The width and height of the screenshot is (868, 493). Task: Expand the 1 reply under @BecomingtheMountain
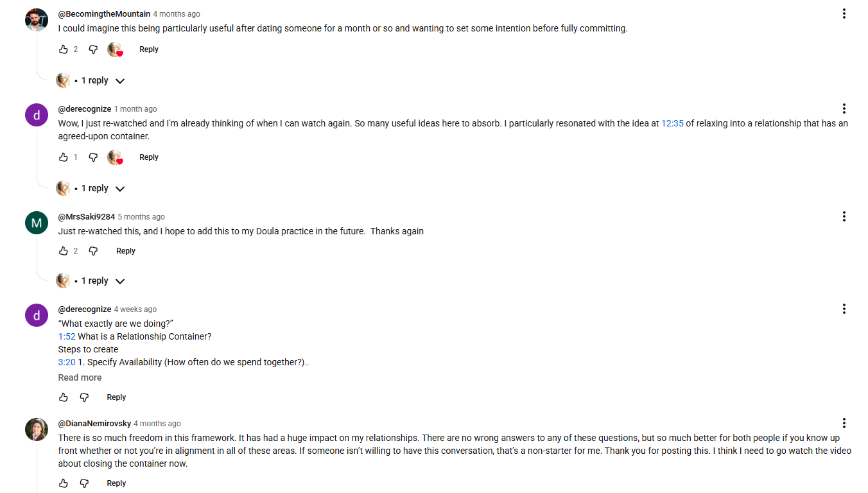tap(91, 81)
